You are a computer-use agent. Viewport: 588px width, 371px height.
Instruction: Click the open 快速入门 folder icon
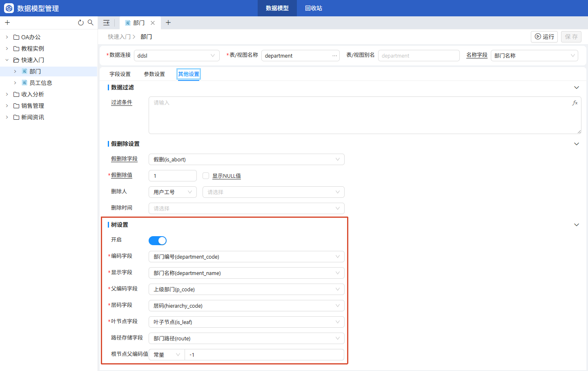(16, 60)
